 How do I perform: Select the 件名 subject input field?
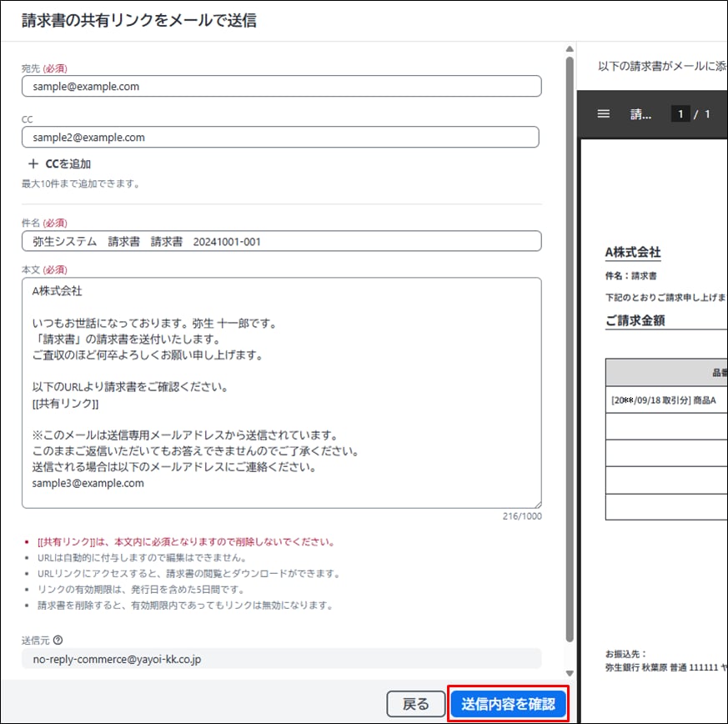pyautogui.click(x=281, y=241)
